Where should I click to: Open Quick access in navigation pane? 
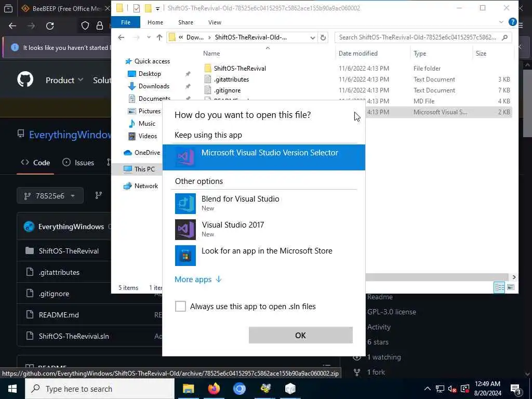pos(152,61)
